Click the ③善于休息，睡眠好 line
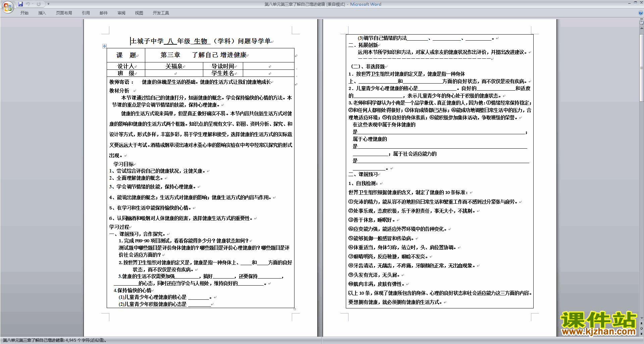644x344 pixels. pyautogui.click(x=372, y=220)
